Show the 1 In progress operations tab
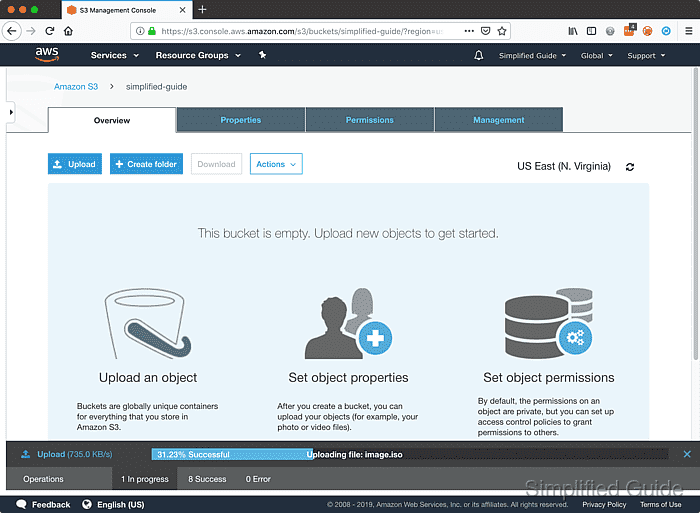This screenshot has height=513, width=700. coord(145,479)
